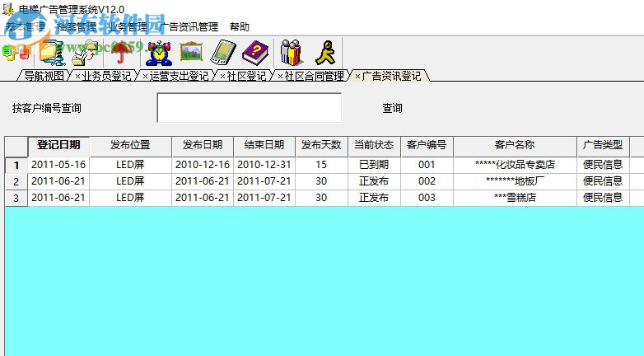Click the 查询 button

[x=392, y=108]
